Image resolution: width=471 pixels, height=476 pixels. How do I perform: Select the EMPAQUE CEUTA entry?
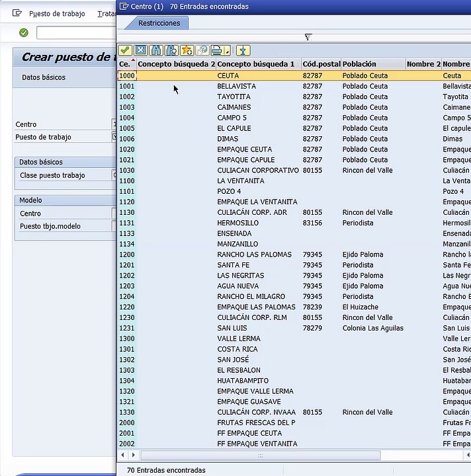[x=245, y=149]
